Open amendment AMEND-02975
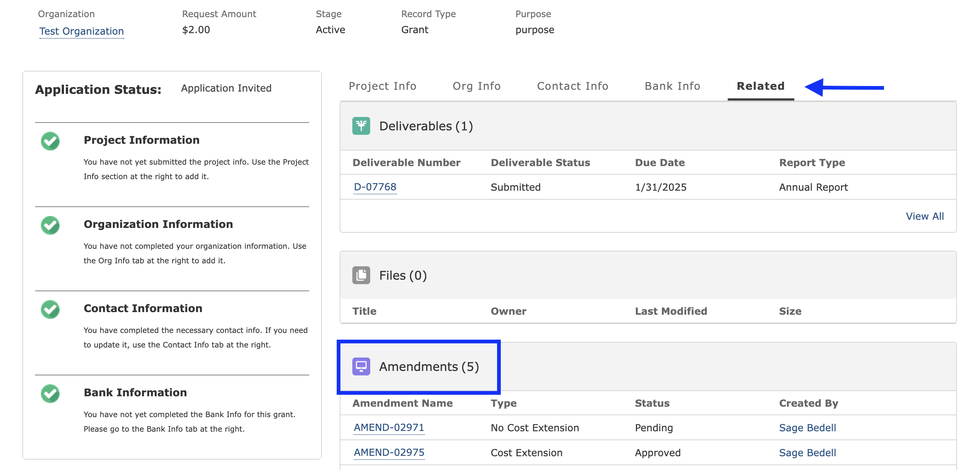This screenshot has height=470, width=980. (389, 452)
